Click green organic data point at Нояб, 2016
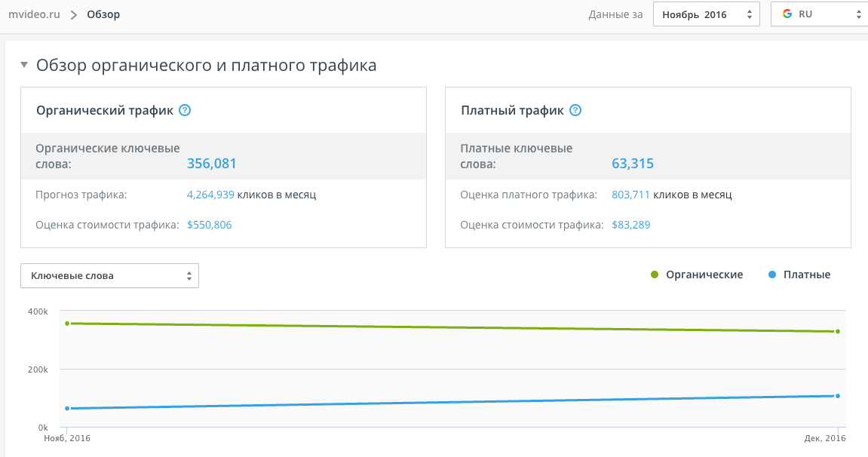Screen dimensions: 868x457 tap(67, 324)
